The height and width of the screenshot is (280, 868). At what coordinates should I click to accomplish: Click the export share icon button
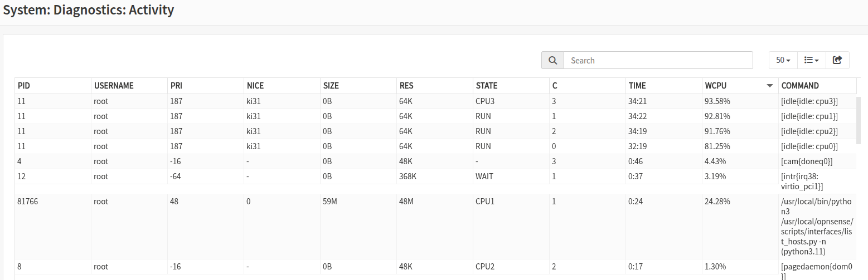(837, 60)
